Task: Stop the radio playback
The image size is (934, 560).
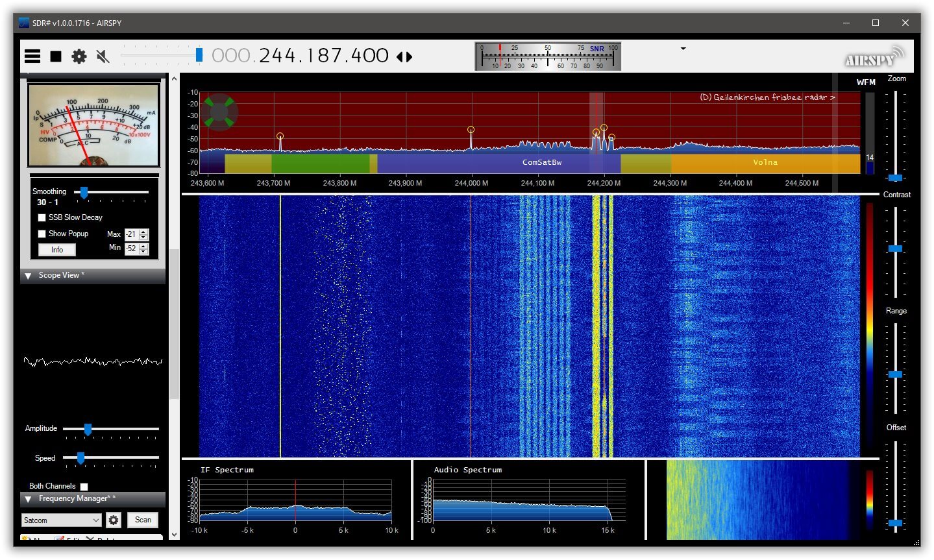Action: 55,56
